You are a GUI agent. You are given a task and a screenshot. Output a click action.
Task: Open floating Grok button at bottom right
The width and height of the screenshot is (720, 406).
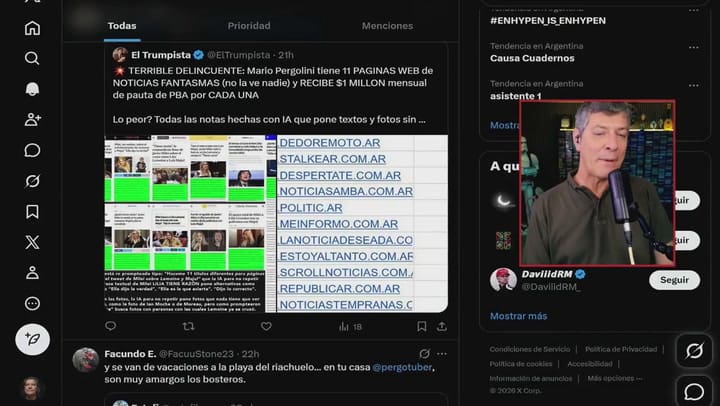[694, 351]
